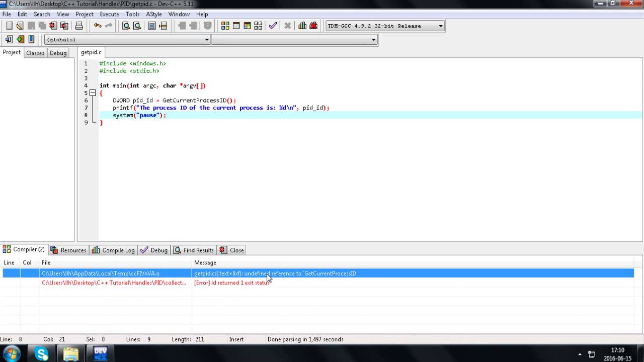644x362 pixels.
Task: Click the Goto Line icon
Action: click(163, 26)
